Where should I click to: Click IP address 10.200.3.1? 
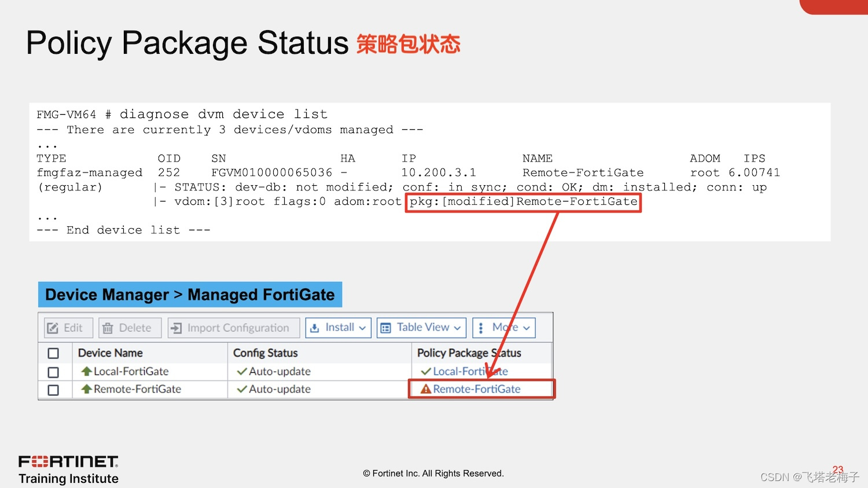click(439, 173)
